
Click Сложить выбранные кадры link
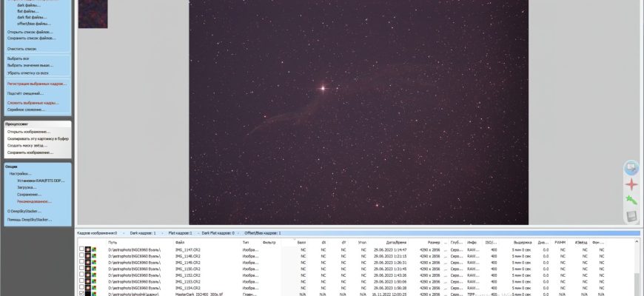[x=33, y=103]
